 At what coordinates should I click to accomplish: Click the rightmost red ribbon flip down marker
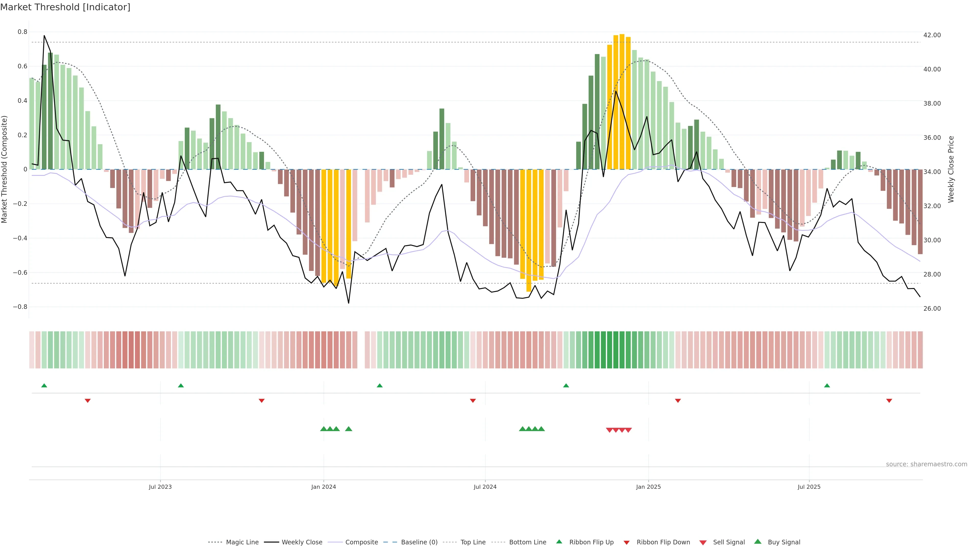889,400
